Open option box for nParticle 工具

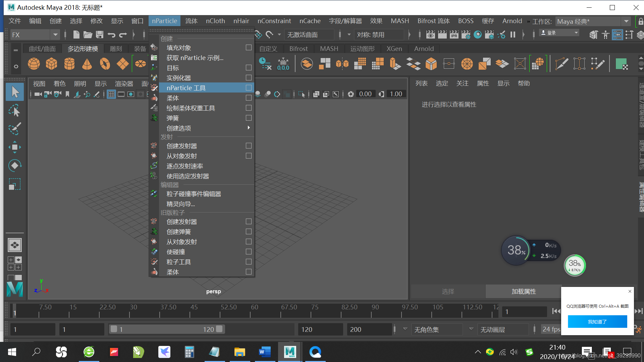point(249,88)
